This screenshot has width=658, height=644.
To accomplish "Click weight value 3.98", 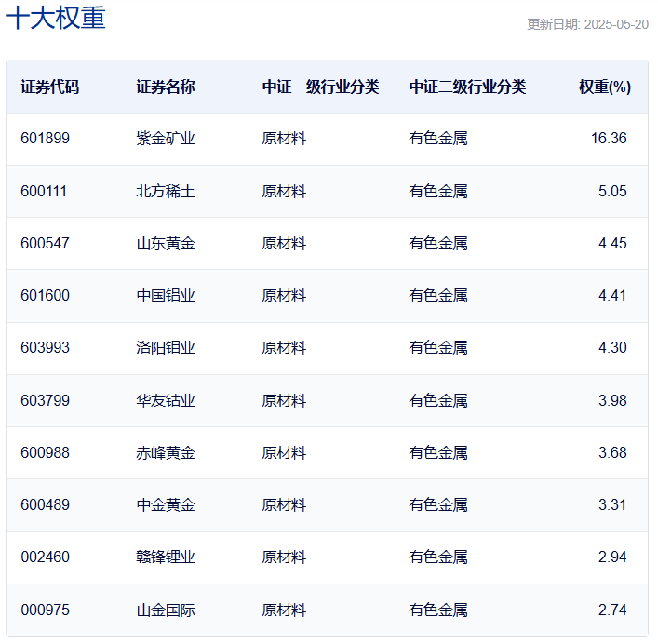I will (x=612, y=400).
